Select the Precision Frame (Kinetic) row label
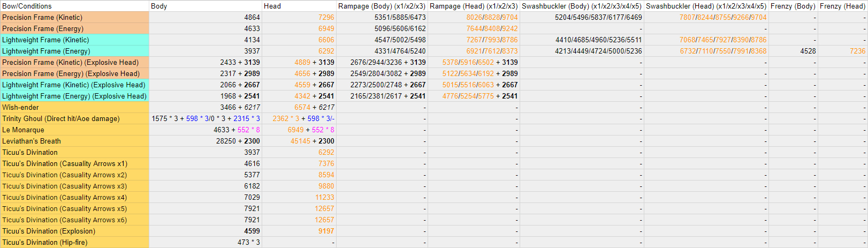Image resolution: width=868 pixels, height=248 pixels. pyautogui.click(x=74, y=17)
